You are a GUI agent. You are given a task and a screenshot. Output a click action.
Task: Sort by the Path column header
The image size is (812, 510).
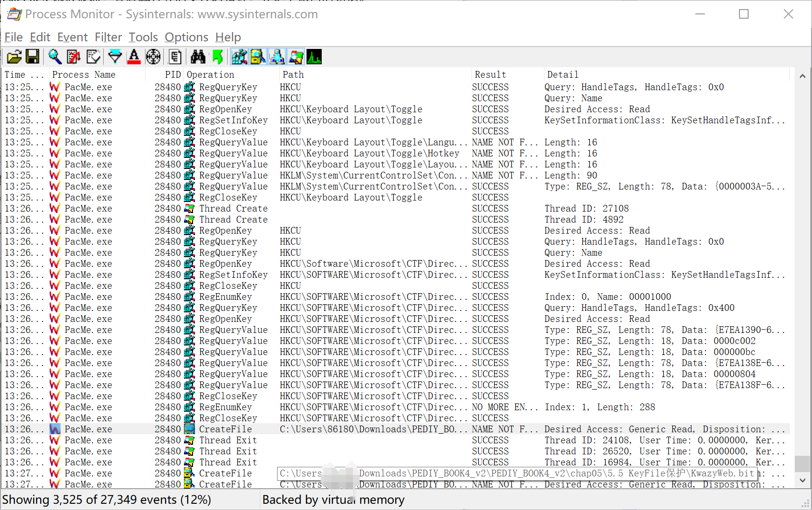click(x=375, y=74)
